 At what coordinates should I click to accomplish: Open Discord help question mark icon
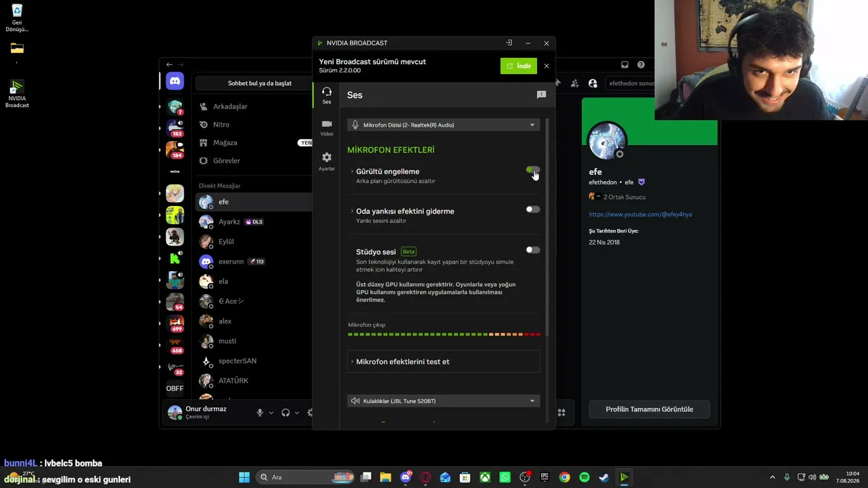(641, 65)
